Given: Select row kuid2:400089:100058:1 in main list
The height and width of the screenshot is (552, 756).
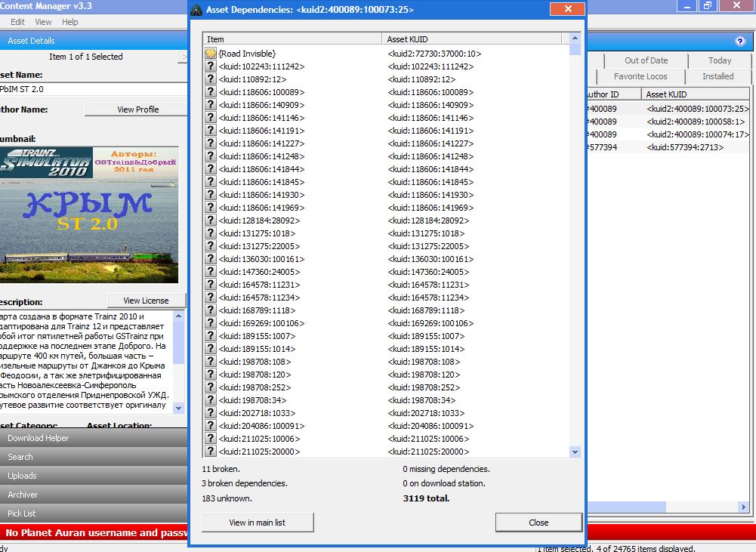Looking at the screenshot, I should (x=668, y=122).
